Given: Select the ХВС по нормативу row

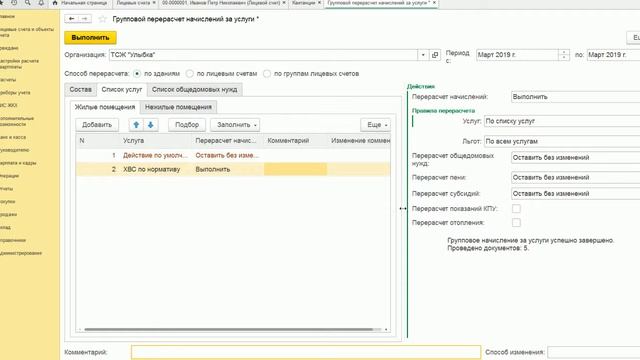Looking at the screenshot, I should point(233,169).
